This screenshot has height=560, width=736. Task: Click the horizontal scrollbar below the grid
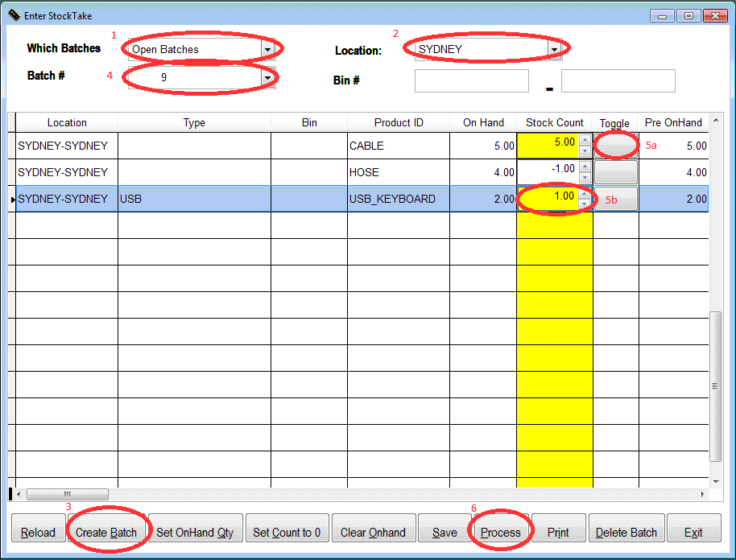click(68, 494)
